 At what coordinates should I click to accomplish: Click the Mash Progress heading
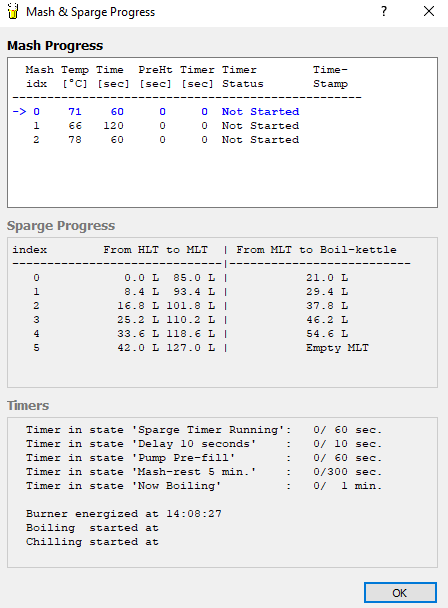(55, 45)
